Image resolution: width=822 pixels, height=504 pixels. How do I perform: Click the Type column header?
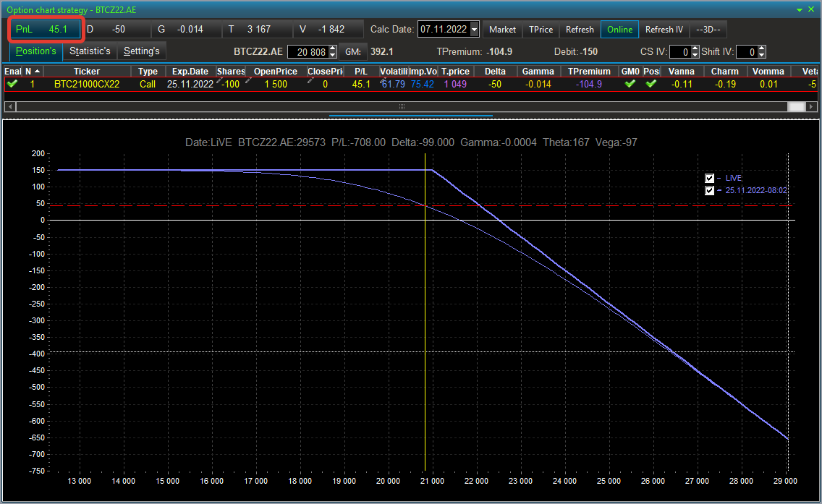[x=148, y=72]
